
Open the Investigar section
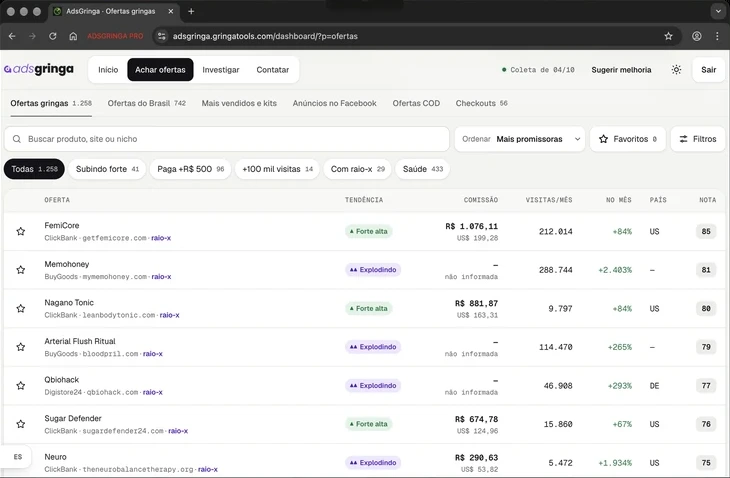click(x=221, y=70)
